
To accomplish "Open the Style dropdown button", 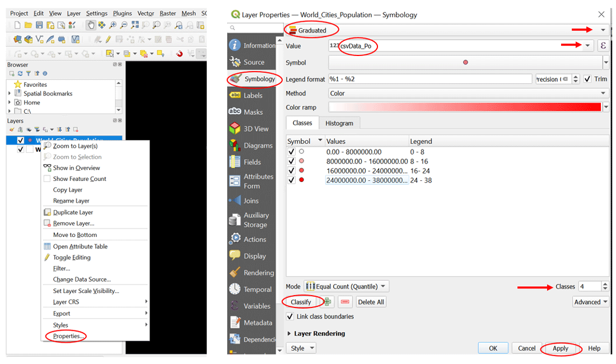I will pyautogui.click(x=301, y=348).
